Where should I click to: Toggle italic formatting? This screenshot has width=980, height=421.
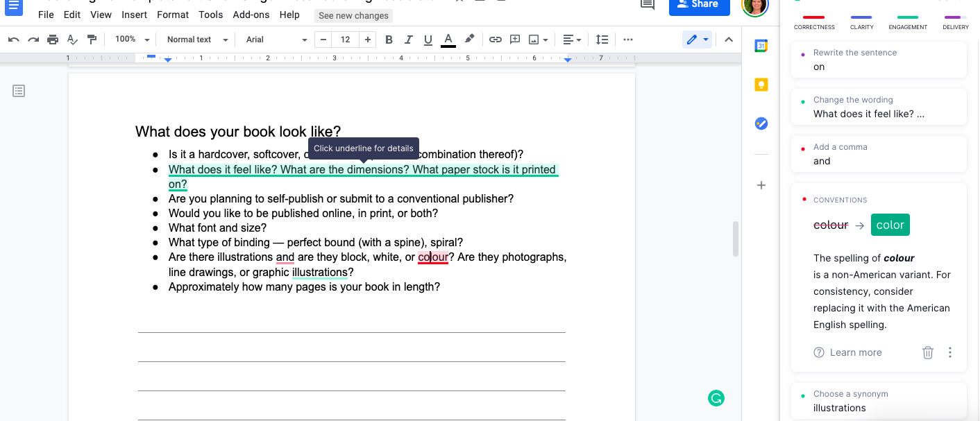(409, 39)
